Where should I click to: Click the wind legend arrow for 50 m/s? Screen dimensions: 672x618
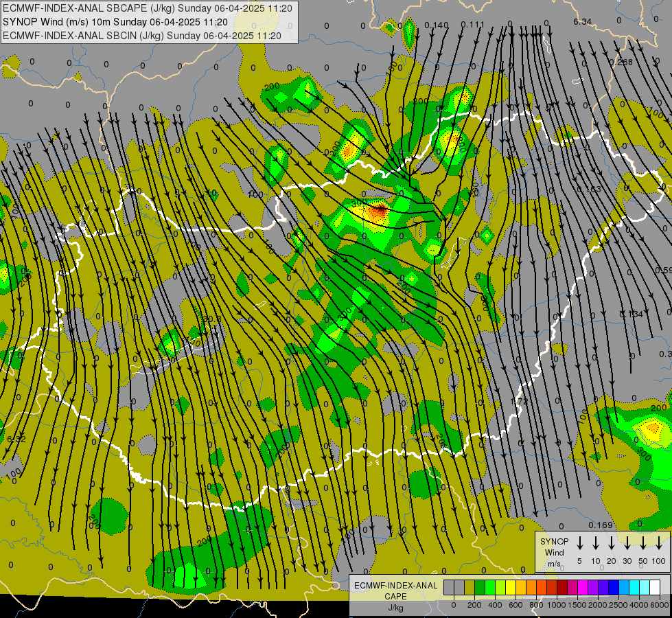coord(643,542)
